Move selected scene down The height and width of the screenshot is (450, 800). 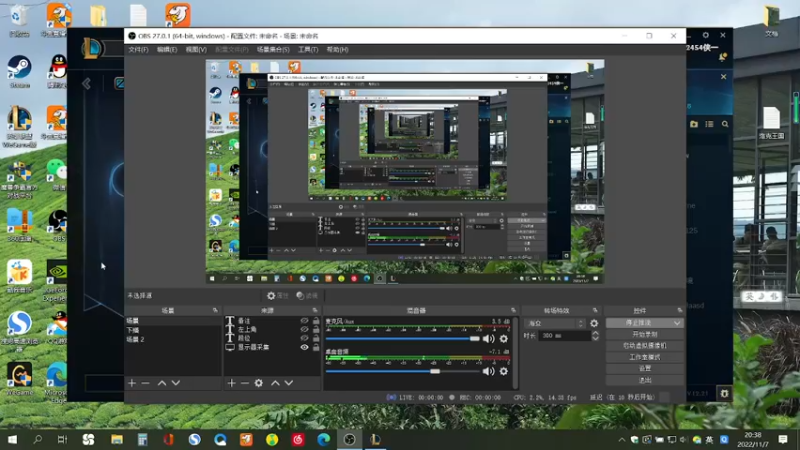coord(176,383)
